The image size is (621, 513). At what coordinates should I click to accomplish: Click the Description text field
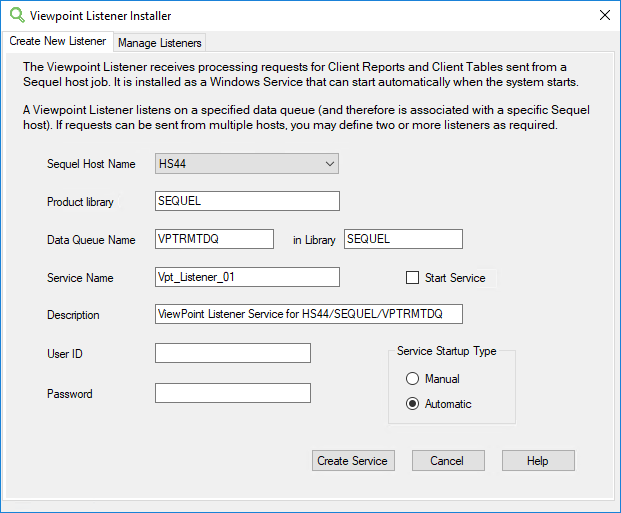[308, 315]
